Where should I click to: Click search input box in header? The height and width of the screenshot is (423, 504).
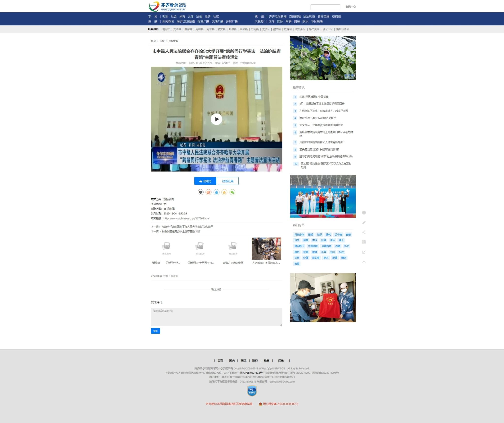tap(325, 7)
